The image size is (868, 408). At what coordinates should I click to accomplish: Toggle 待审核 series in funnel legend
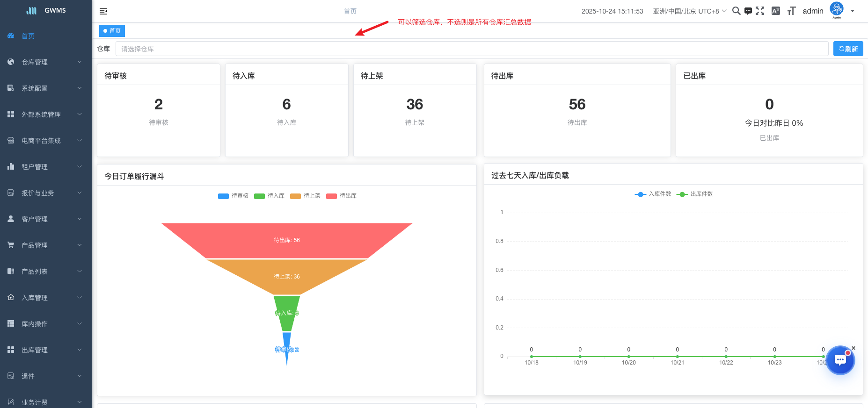tap(233, 196)
